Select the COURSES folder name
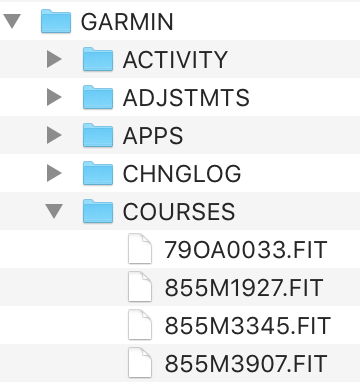Image resolution: width=360 pixels, height=384 pixels. tap(179, 212)
